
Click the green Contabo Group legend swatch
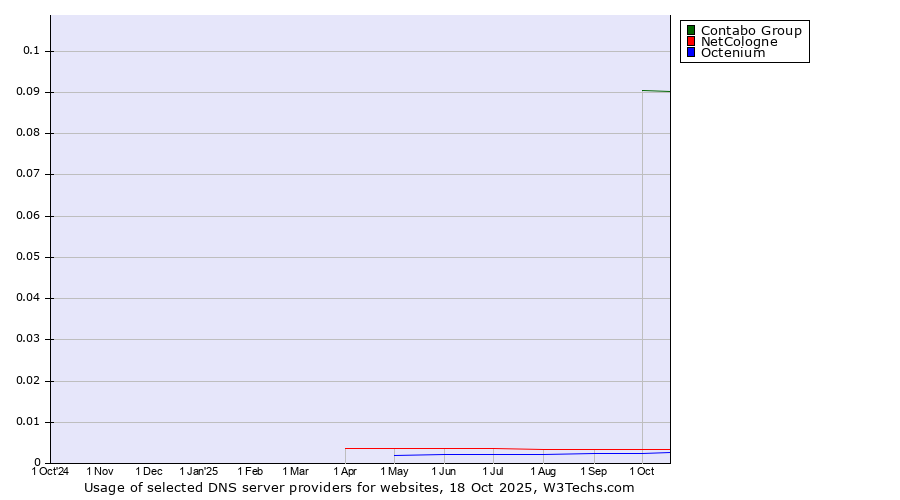pos(690,30)
